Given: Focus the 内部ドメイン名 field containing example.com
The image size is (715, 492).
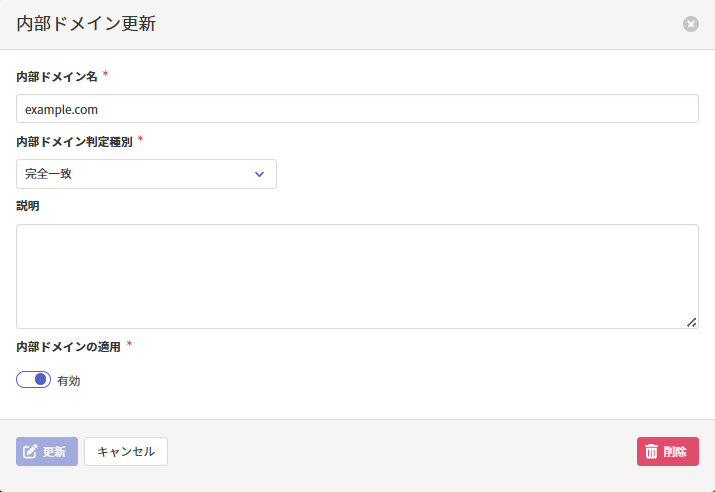Looking at the screenshot, I should 357,109.
